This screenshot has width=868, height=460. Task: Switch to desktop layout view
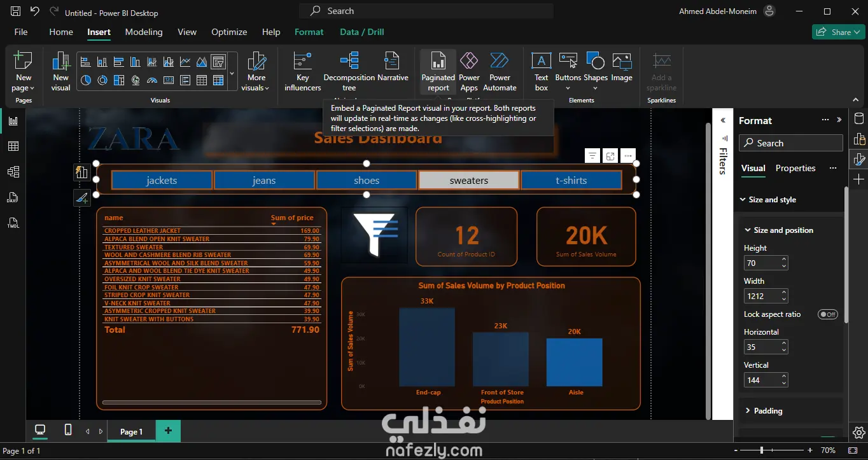coord(40,431)
